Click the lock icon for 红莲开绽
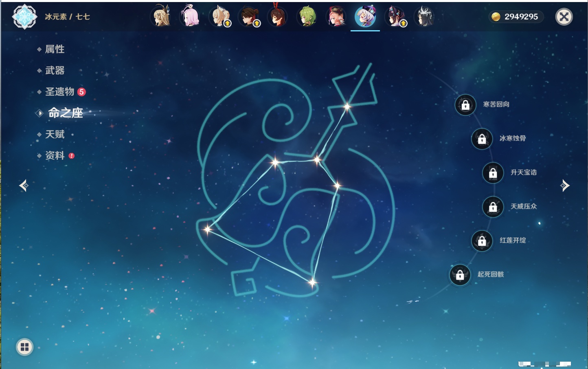 click(x=482, y=241)
